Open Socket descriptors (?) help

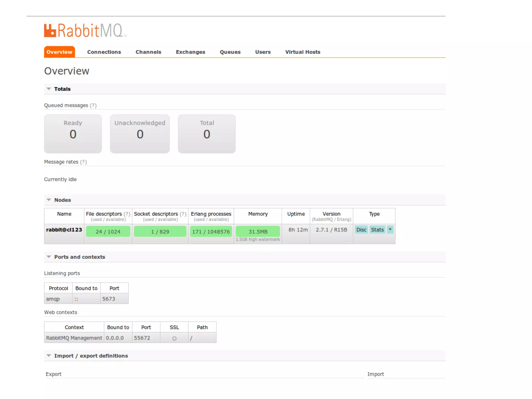[x=183, y=214]
